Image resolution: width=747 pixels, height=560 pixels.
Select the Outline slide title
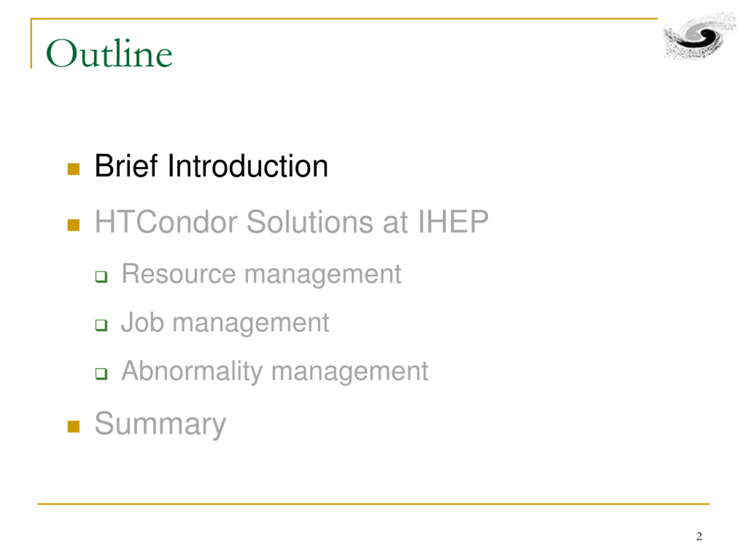pos(109,53)
